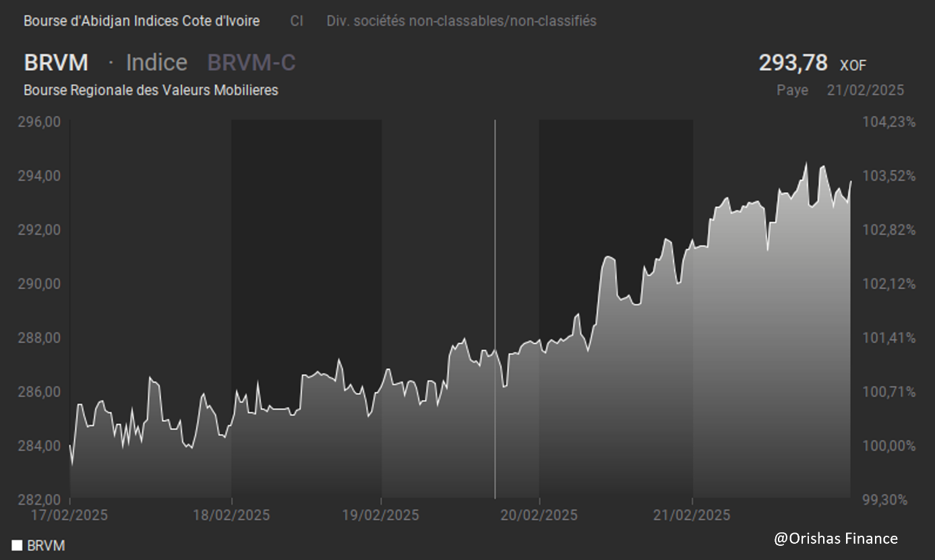
Task: Click the vertical crosshair line on chart
Action: (495, 309)
